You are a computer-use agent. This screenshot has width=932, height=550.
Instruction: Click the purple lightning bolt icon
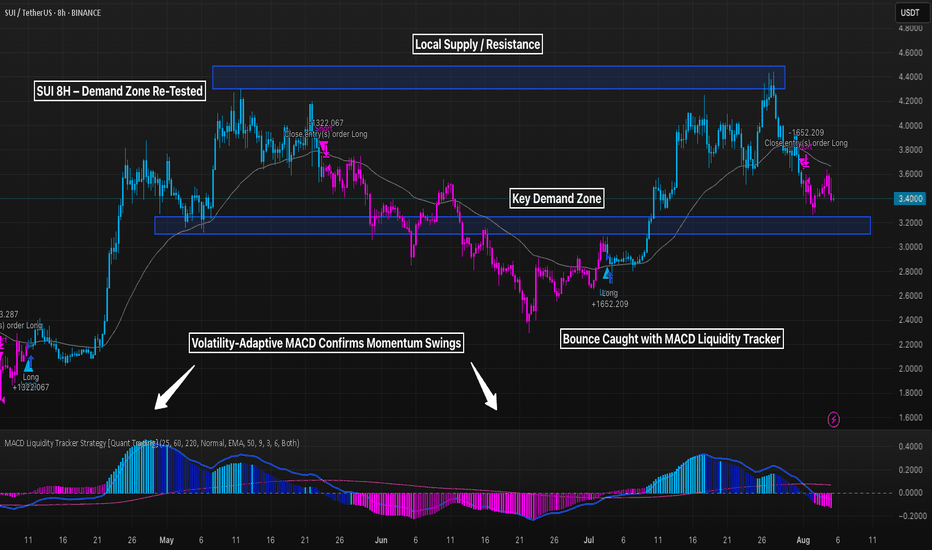833,420
